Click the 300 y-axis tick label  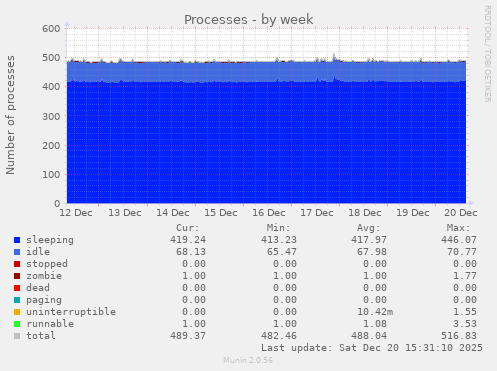click(51, 116)
